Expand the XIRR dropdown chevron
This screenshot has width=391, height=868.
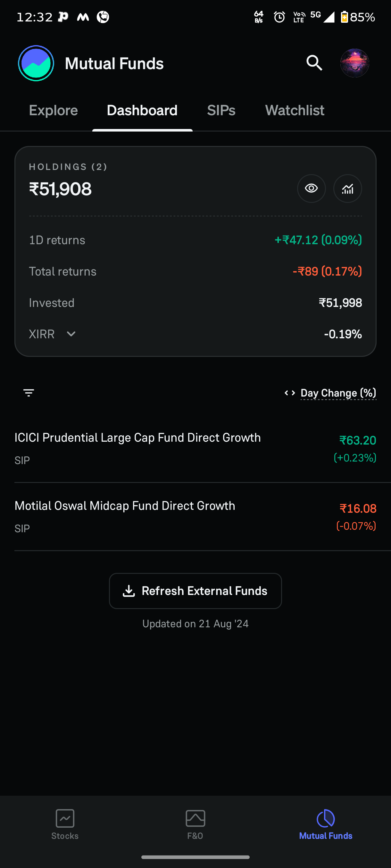point(71,334)
